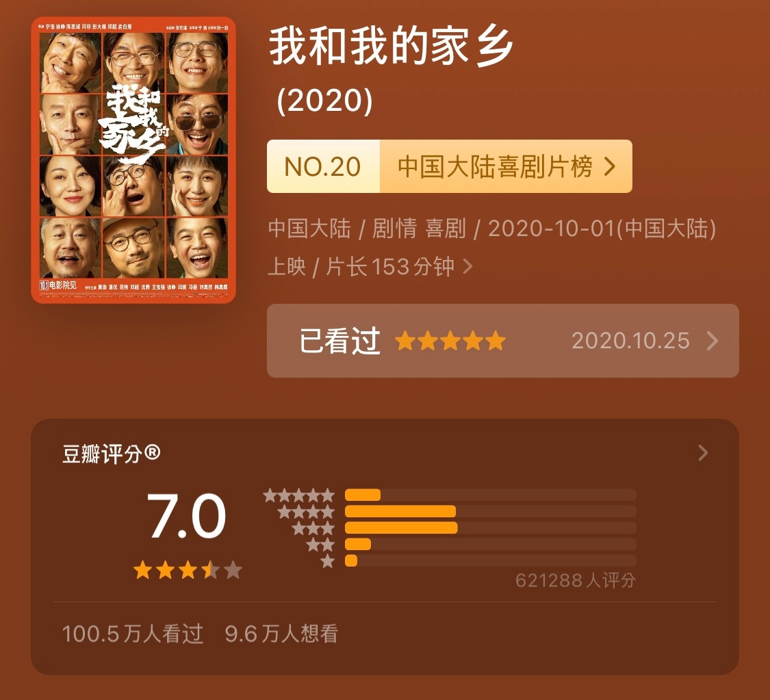The width and height of the screenshot is (770, 700).
Task: Click the 7.0 score number
Action: (187, 516)
